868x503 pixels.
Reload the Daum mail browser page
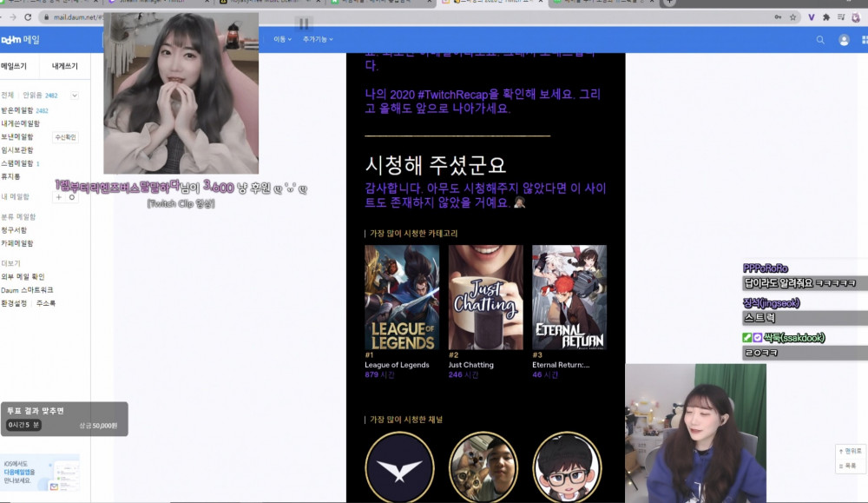[28, 17]
